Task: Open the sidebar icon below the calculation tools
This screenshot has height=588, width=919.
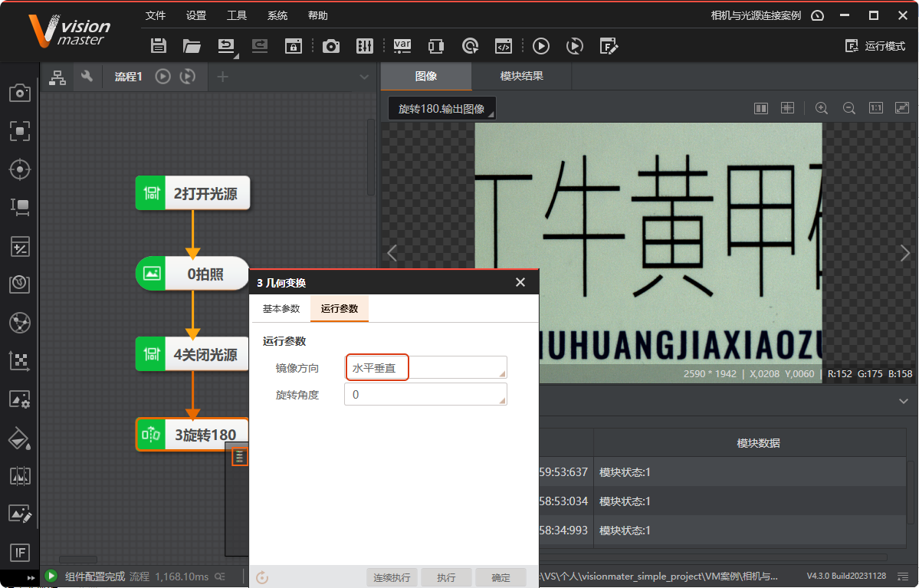Action: click(x=20, y=284)
